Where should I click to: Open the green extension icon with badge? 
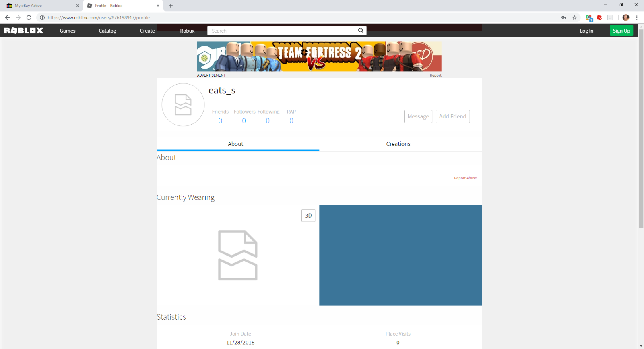pos(589,18)
